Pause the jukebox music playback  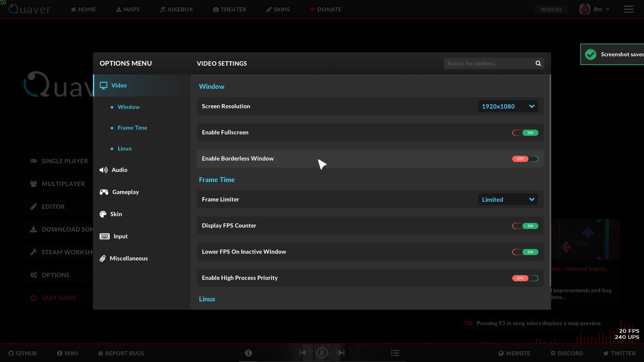coord(322,353)
